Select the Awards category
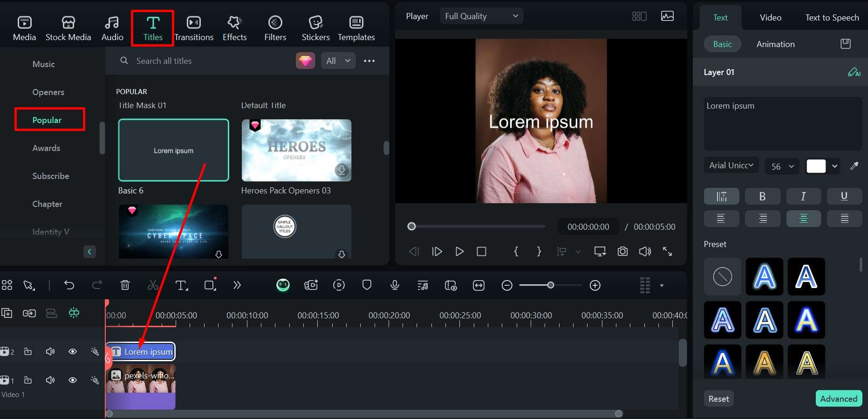The height and width of the screenshot is (419, 868). tap(46, 148)
